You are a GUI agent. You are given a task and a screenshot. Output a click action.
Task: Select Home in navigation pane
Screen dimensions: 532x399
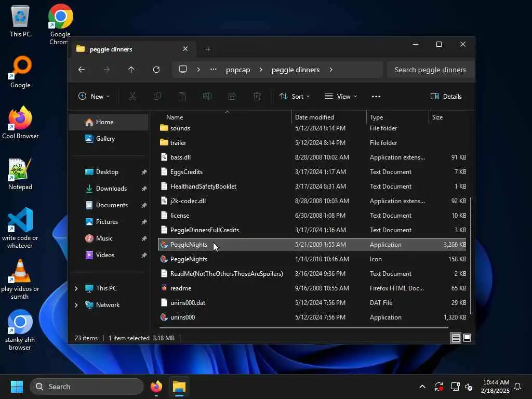pos(109,122)
